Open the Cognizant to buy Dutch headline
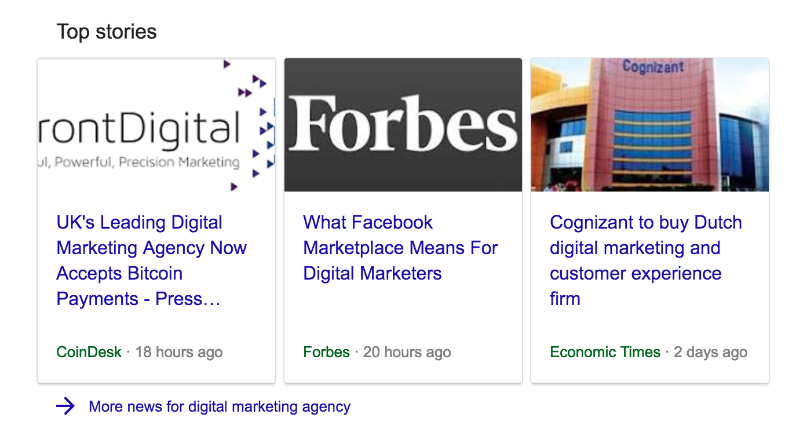The width and height of the screenshot is (811, 443). pyautogui.click(x=646, y=260)
